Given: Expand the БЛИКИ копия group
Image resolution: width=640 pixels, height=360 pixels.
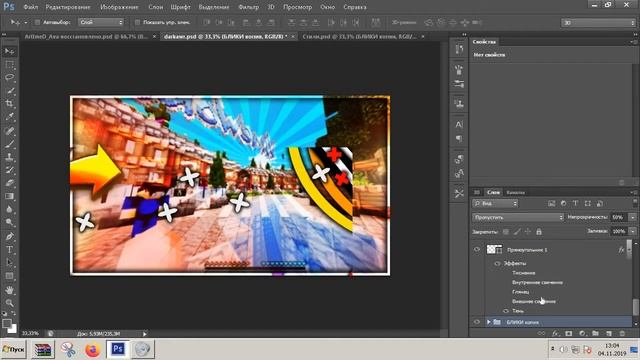Looking at the screenshot, I should pyautogui.click(x=489, y=322).
